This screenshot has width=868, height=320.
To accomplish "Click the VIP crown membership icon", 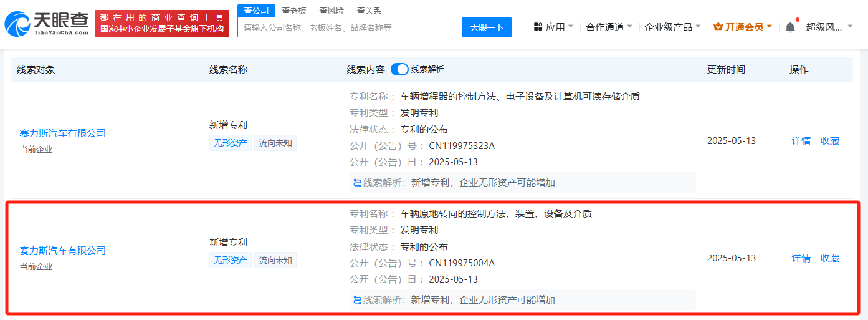I will 718,27.
